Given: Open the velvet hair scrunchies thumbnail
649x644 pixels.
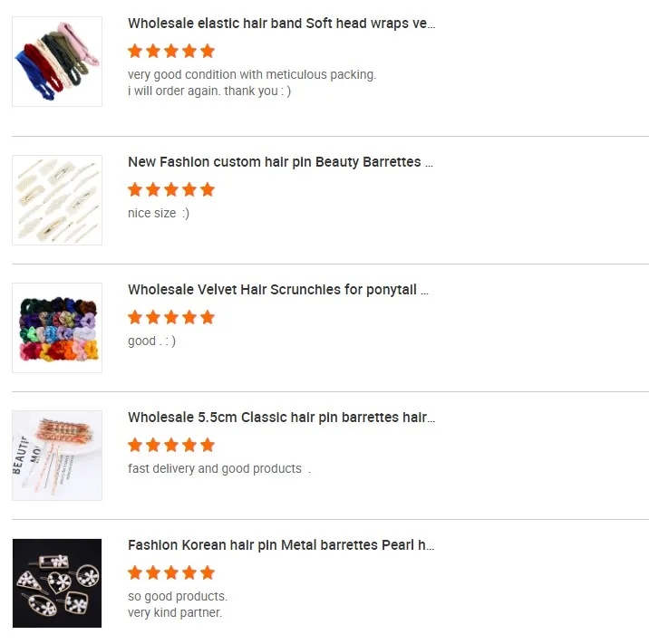Looking at the screenshot, I should 57,328.
